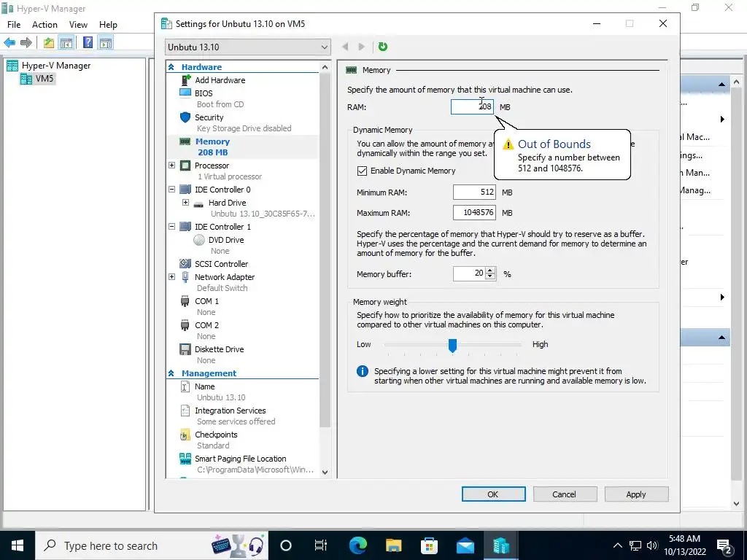Screen dimensions: 747x560
Task: Open File Explorer from taskbar
Action: pos(393,545)
